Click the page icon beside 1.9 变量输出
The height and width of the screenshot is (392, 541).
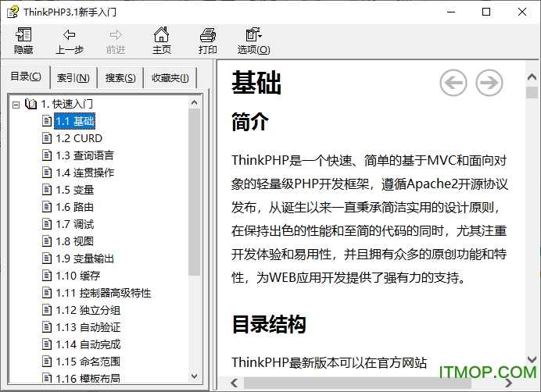[x=47, y=258]
